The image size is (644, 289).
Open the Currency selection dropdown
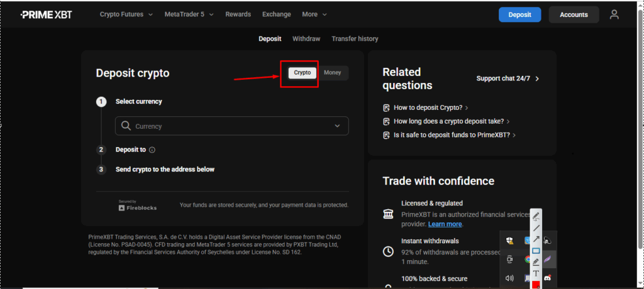(231, 126)
